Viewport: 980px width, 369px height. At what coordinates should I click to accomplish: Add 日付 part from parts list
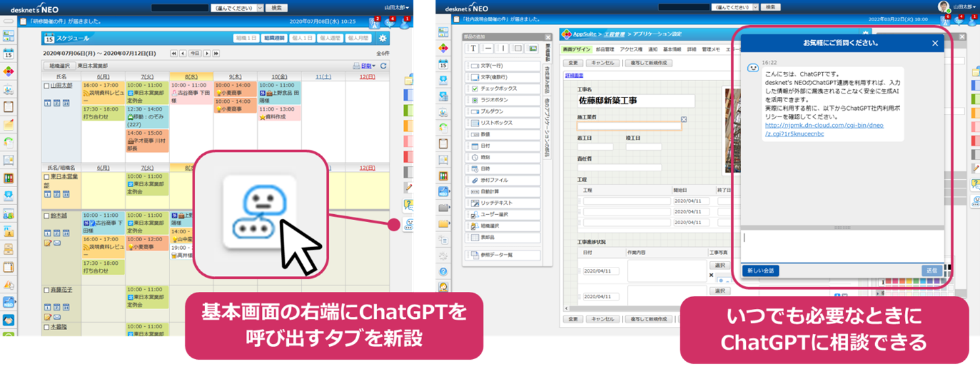click(503, 146)
